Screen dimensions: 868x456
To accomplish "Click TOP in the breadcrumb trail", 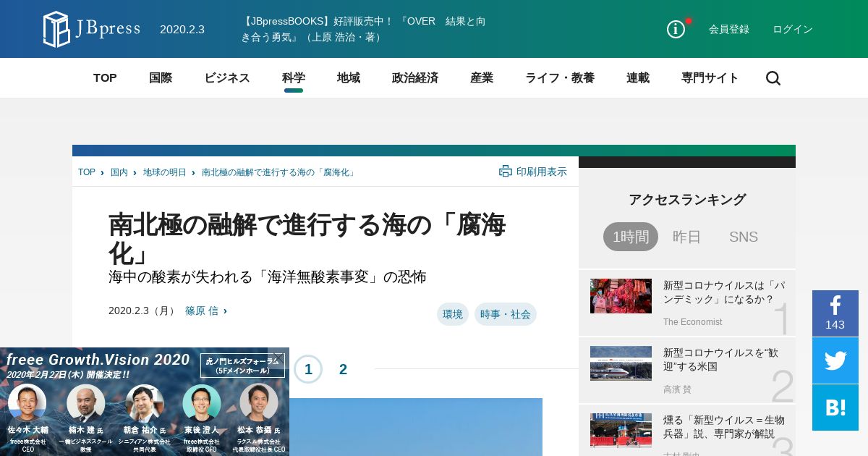I will [x=87, y=172].
